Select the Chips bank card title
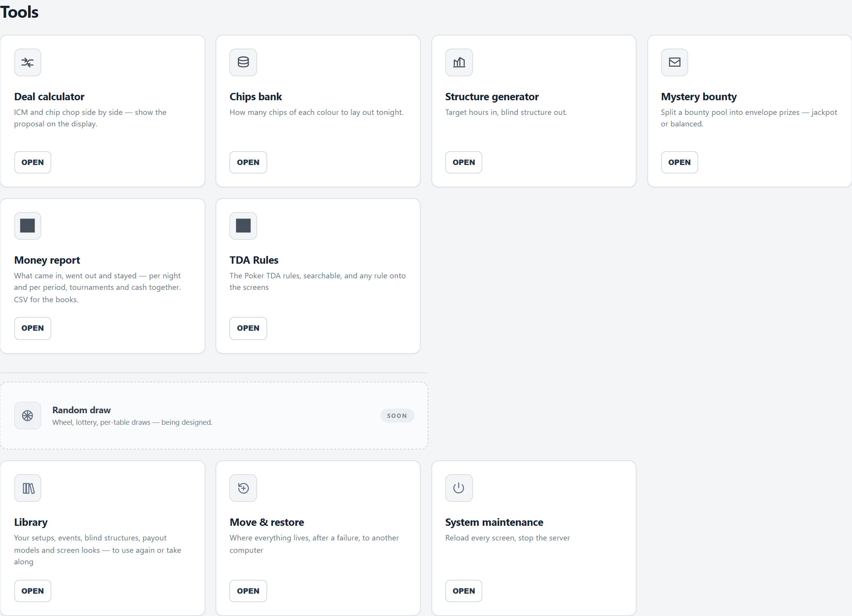 [256, 97]
